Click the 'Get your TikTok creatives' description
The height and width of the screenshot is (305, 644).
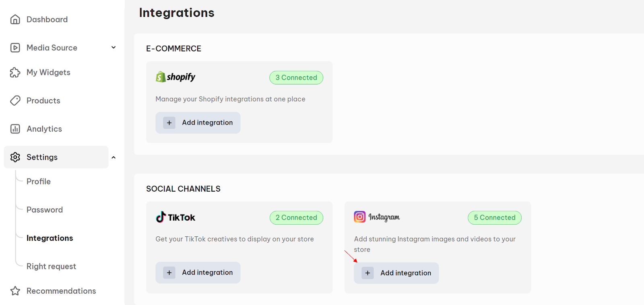[235, 239]
